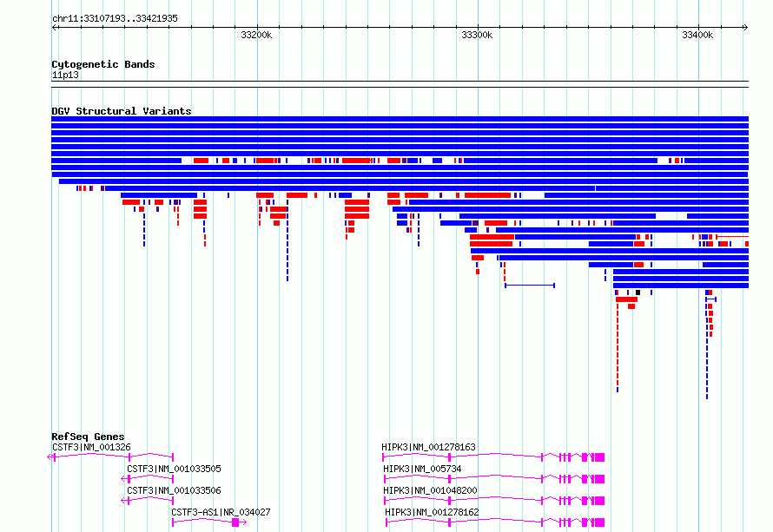
Task: Click the left arrowhead of the ruler
Action: click(x=54, y=27)
